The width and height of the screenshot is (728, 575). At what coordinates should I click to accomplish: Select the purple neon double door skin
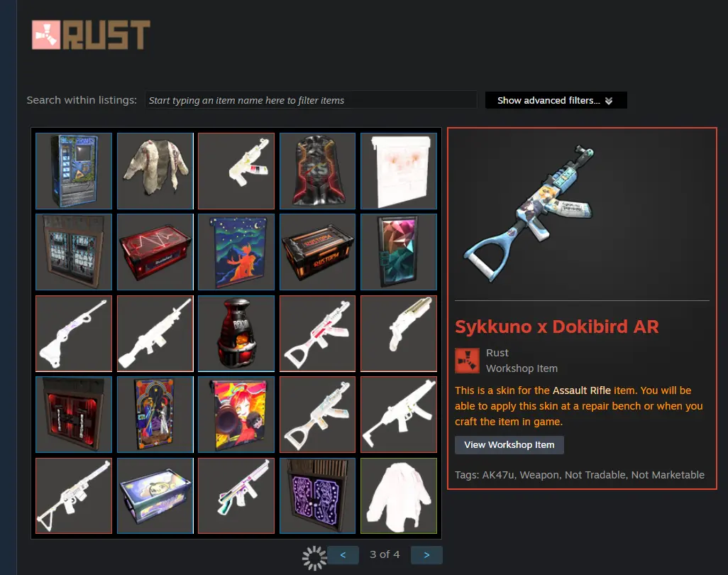coord(318,496)
